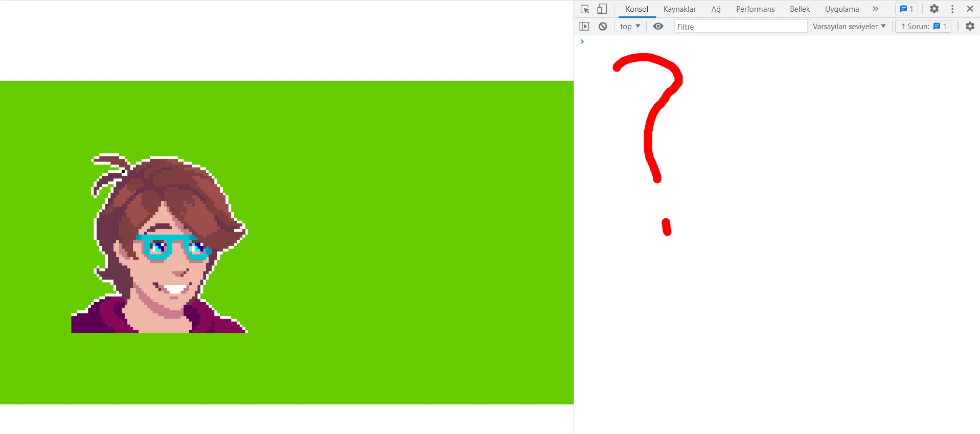Screen dimensions: 980x434
Task: Clear the console
Action: pos(603,27)
